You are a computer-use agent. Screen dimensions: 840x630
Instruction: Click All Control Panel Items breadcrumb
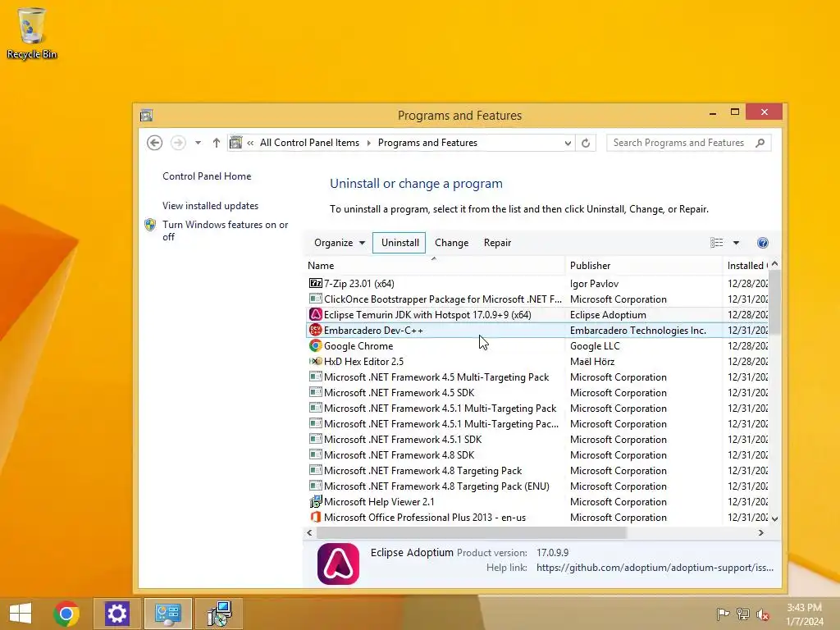tap(309, 143)
